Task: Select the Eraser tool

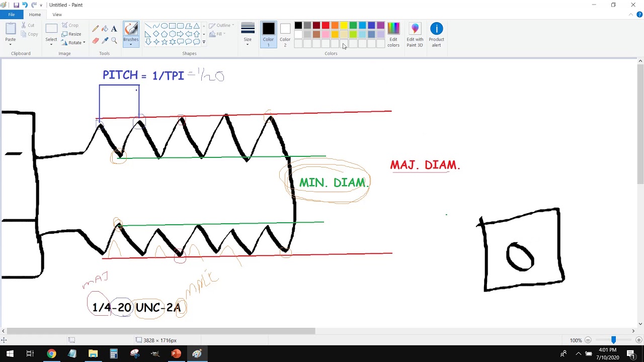Action: (95, 41)
